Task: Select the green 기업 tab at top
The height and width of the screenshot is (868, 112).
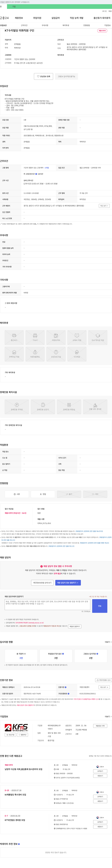Action: click(14, 6)
